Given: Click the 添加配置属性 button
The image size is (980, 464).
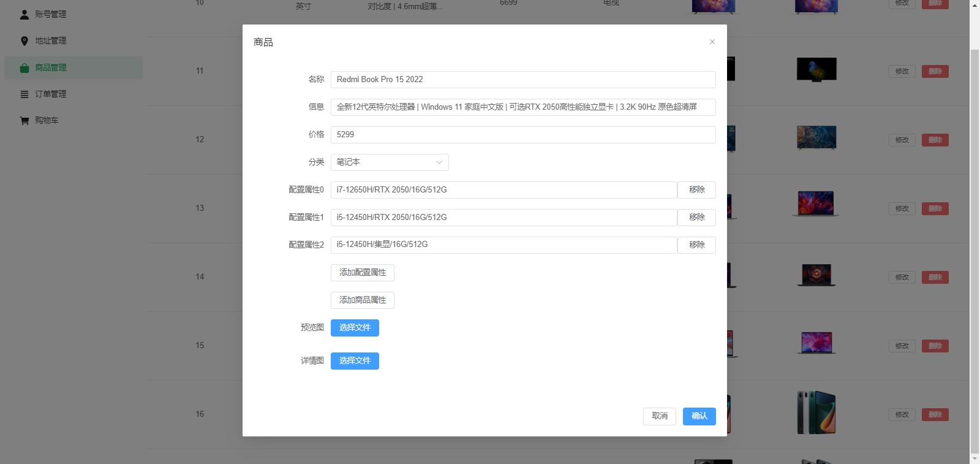Looking at the screenshot, I should pos(363,273).
